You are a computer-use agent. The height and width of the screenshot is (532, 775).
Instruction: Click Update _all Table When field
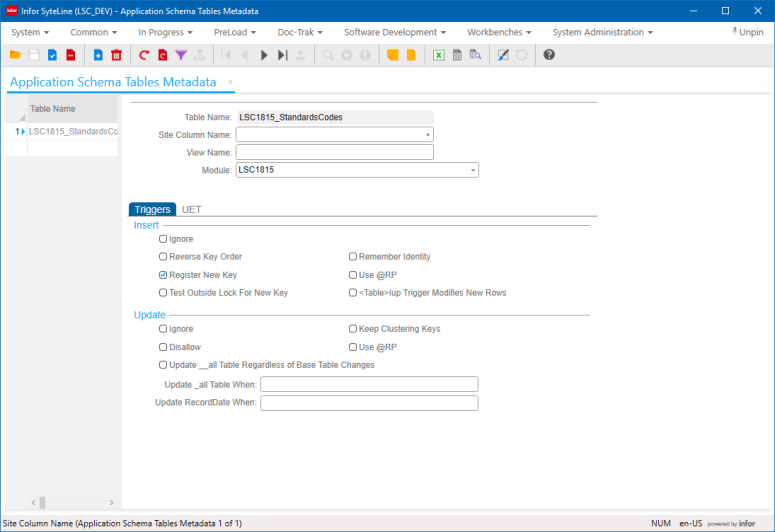pos(369,384)
